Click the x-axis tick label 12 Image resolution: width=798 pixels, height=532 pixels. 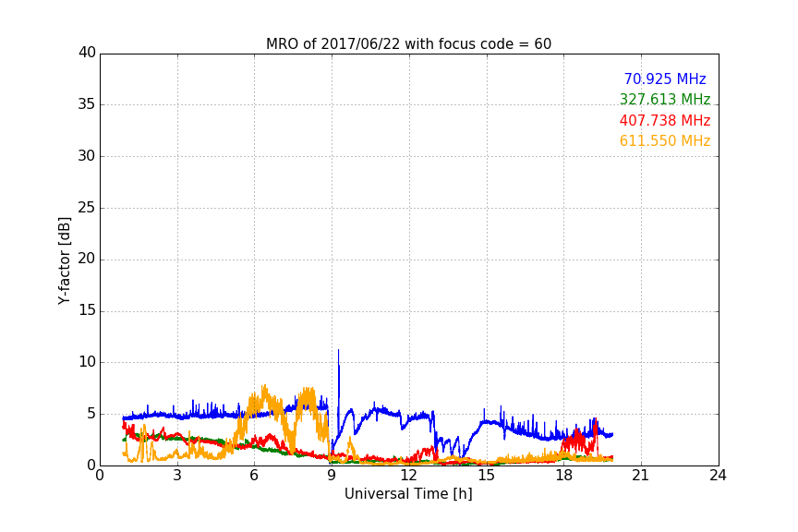pos(409,476)
